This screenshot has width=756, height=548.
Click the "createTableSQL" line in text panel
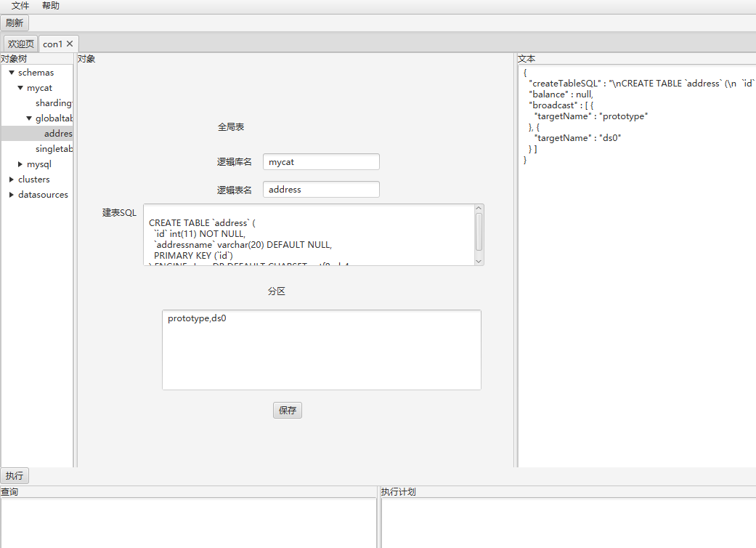click(641, 84)
